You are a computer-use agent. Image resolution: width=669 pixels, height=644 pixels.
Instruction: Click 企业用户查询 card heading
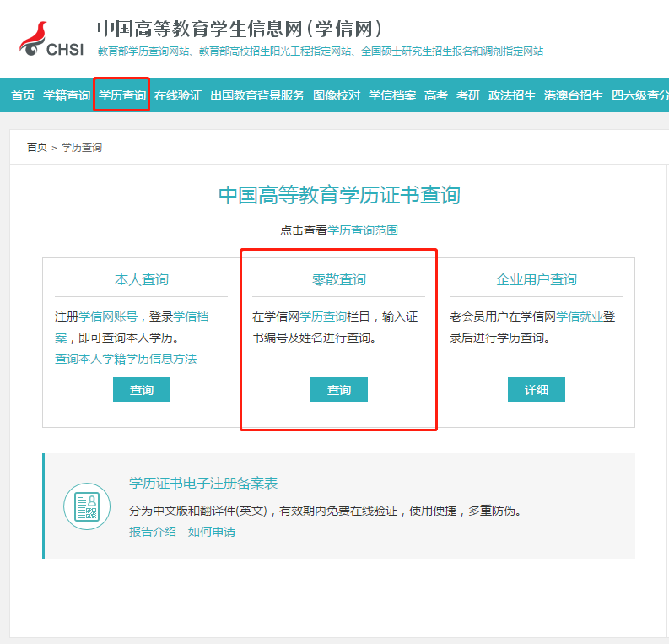click(x=537, y=279)
